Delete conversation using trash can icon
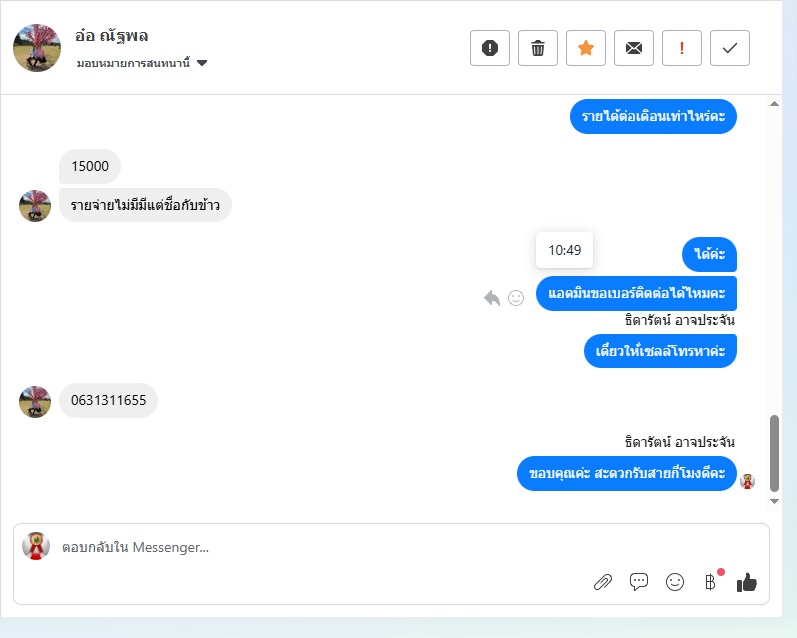797x638 pixels. 538,48
